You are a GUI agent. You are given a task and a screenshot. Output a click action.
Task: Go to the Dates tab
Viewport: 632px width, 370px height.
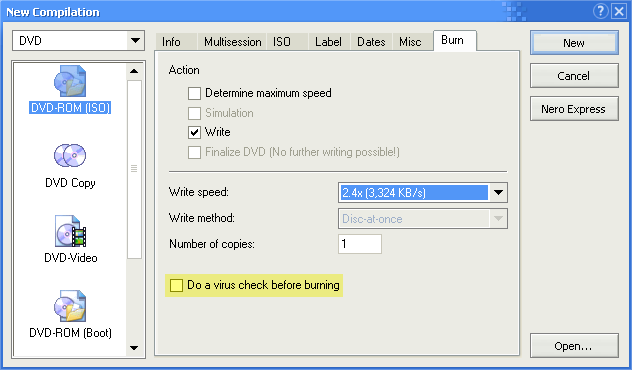(371, 42)
